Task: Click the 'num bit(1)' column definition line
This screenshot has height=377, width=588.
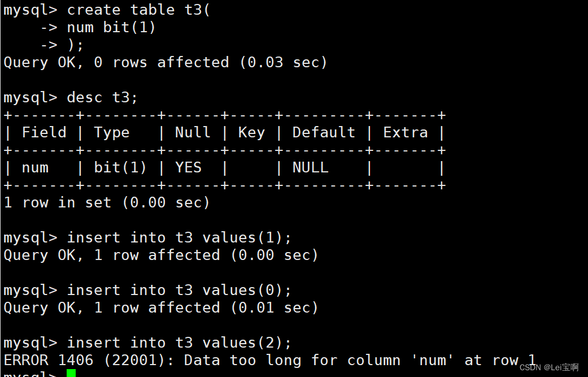Action: point(111,27)
